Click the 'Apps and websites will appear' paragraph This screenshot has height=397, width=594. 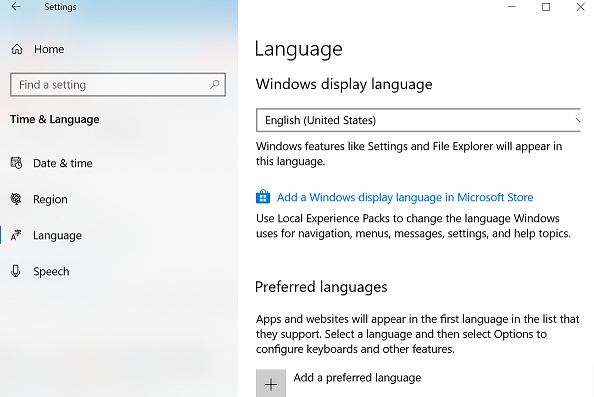click(x=418, y=334)
